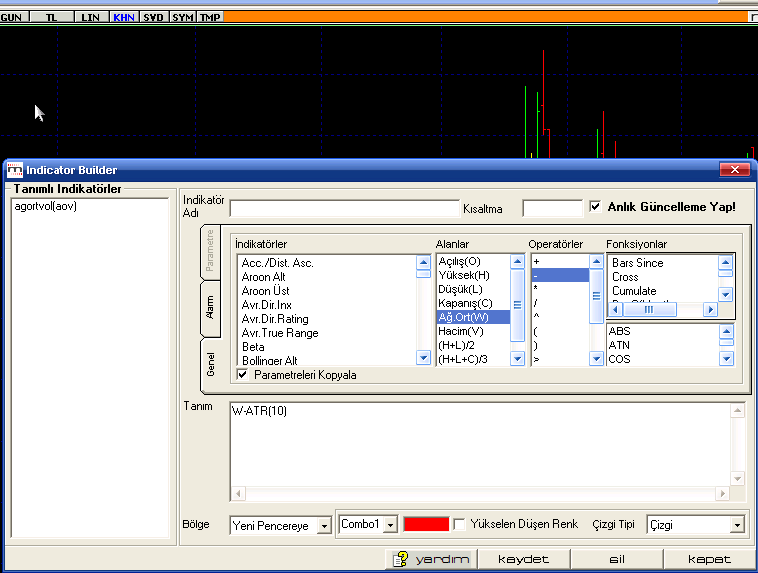Click ABS list scroll up arrow
Viewport: 758px width, 573px height.
726,331
